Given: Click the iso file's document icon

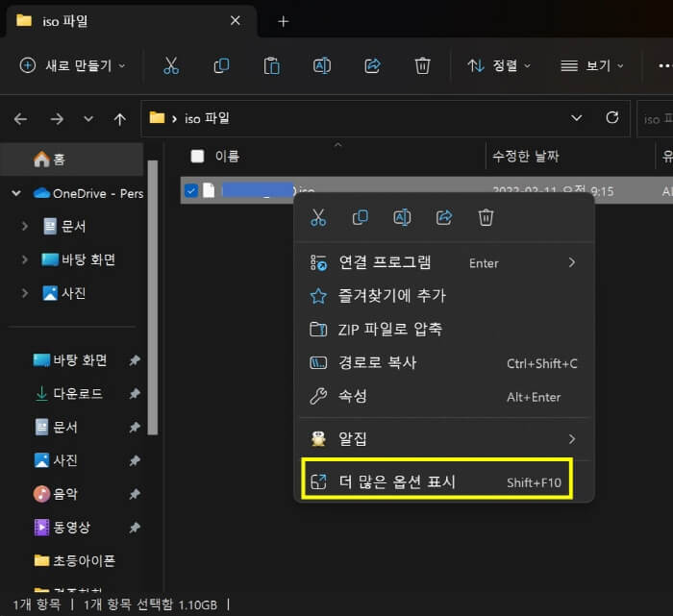Looking at the screenshot, I should pos(209,190).
